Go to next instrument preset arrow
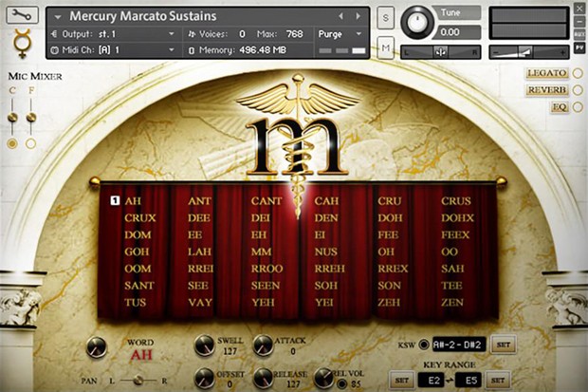Viewport: 588px width, 392px height. coord(358,16)
